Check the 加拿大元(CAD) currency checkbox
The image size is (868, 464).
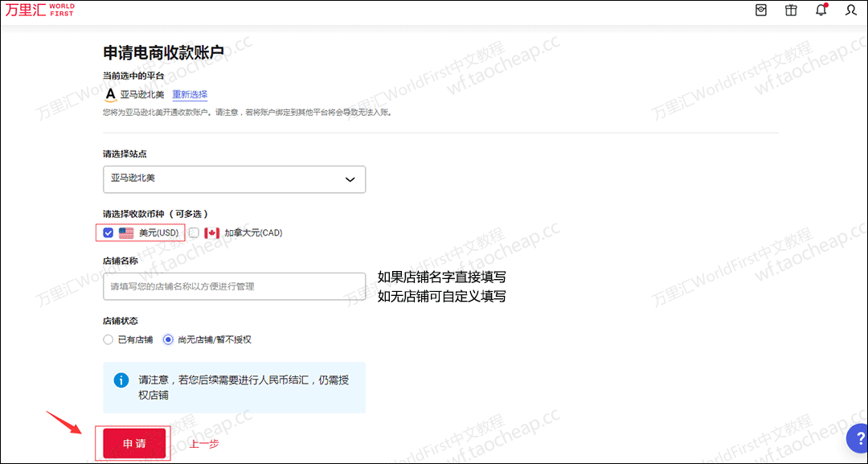tap(194, 233)
